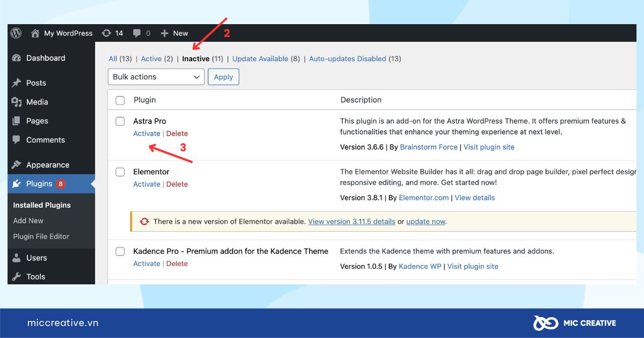Open My WordPress site menu
This screenshot has width=644, height=338.
(68, 33)
